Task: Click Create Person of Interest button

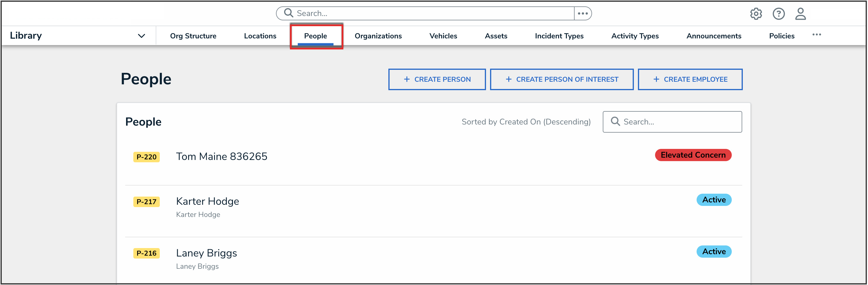Action: pos(561,79)
